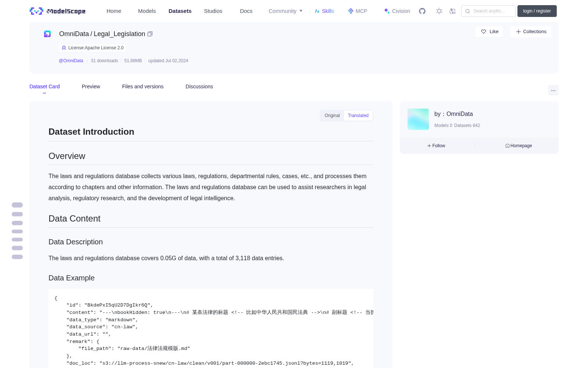Switch card text to Original
The width and height of the screenshot is (588, 368).
tap(332, 116)
